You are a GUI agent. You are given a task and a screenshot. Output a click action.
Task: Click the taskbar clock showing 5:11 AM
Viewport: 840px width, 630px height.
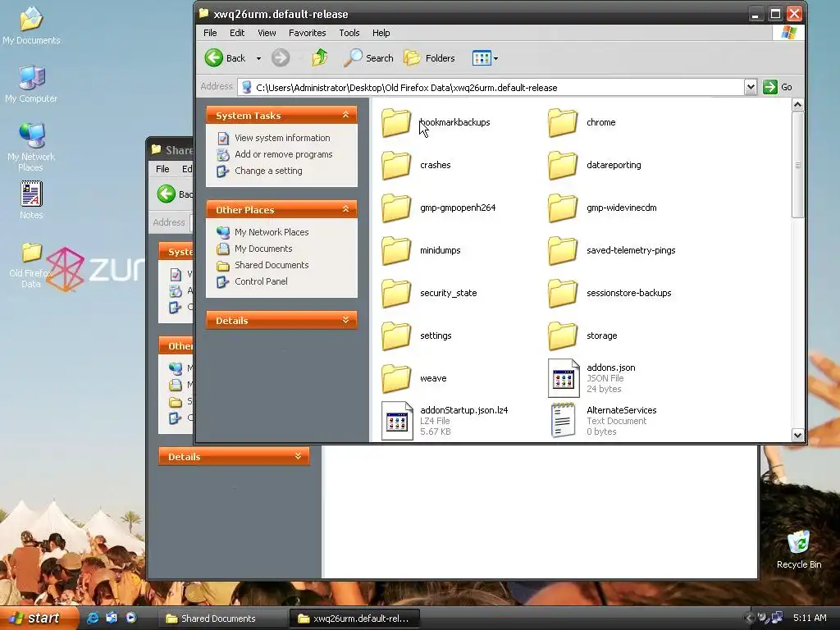(810, 618)
